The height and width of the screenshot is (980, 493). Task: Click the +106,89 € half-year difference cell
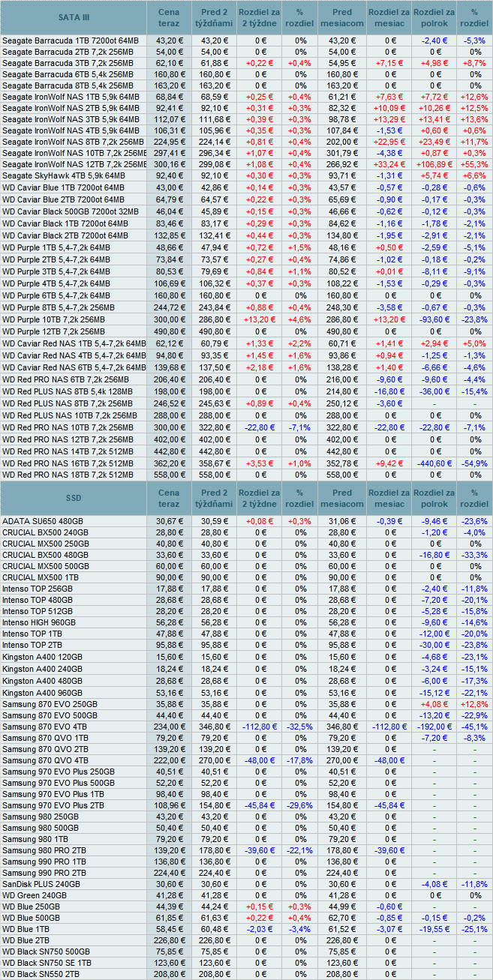(434, 164)
